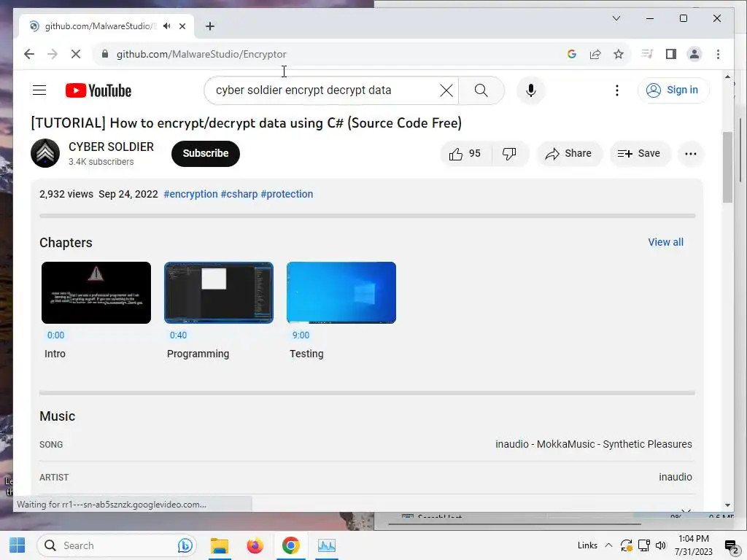Save the video to a playlist
747x560 pixels.
tap(639, 153)
